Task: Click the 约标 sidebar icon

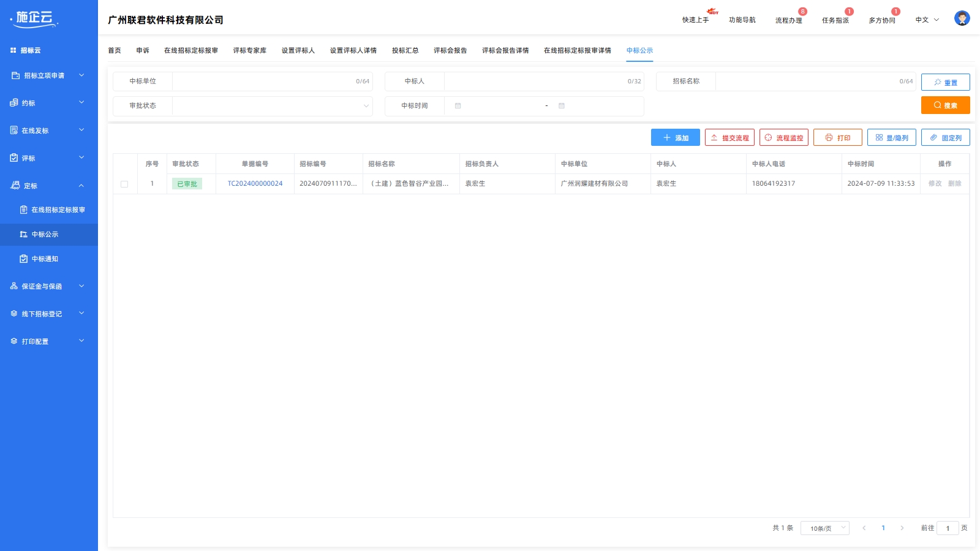Action: tap(13, 103)
